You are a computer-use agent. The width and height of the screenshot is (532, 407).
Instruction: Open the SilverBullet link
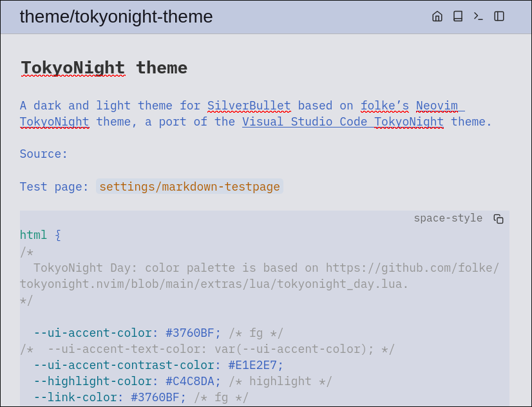[x=249, y=106]
